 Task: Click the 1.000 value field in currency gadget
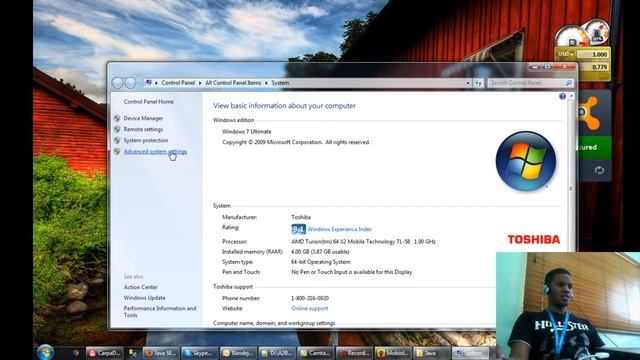[593, 54]
